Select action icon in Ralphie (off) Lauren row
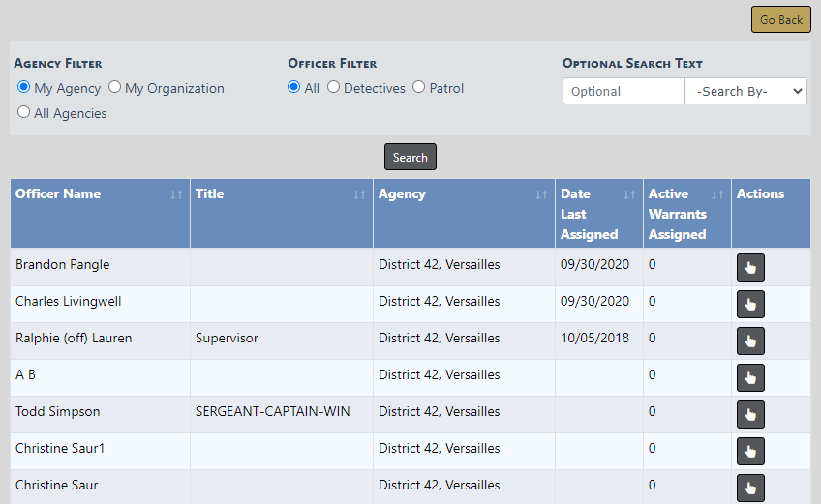The width and height of the screenshot is (821, 504). (x=750, y=341)
